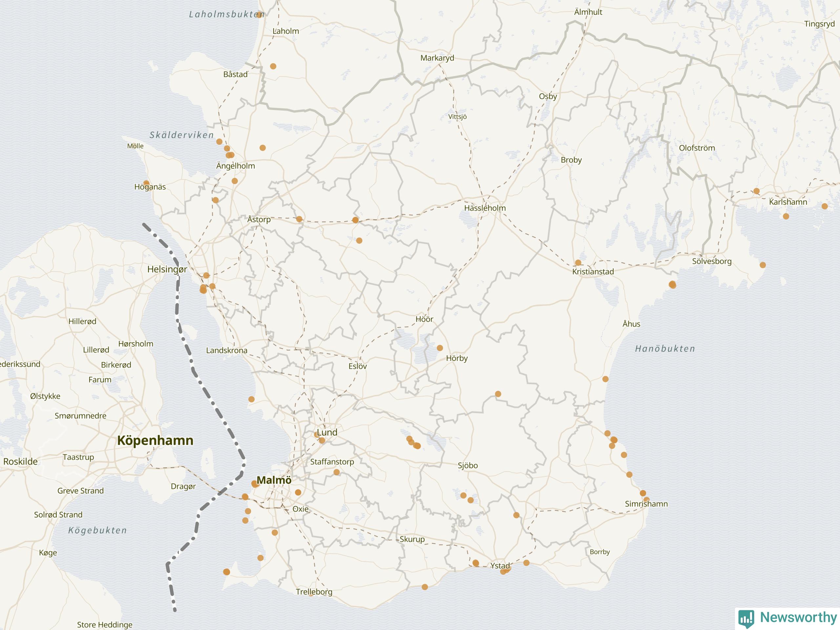Click the Mölle label
This screenshot has width=840, height=630.
[135, 146]
